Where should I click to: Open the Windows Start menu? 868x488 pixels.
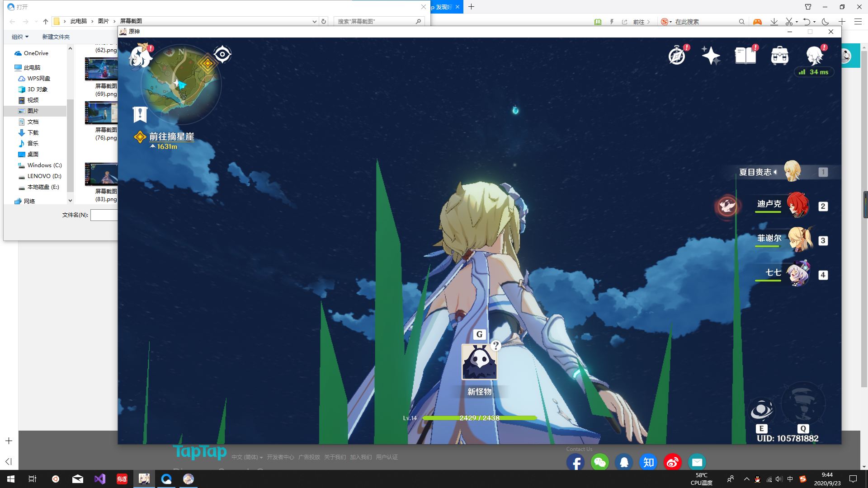tap(11, 479)
